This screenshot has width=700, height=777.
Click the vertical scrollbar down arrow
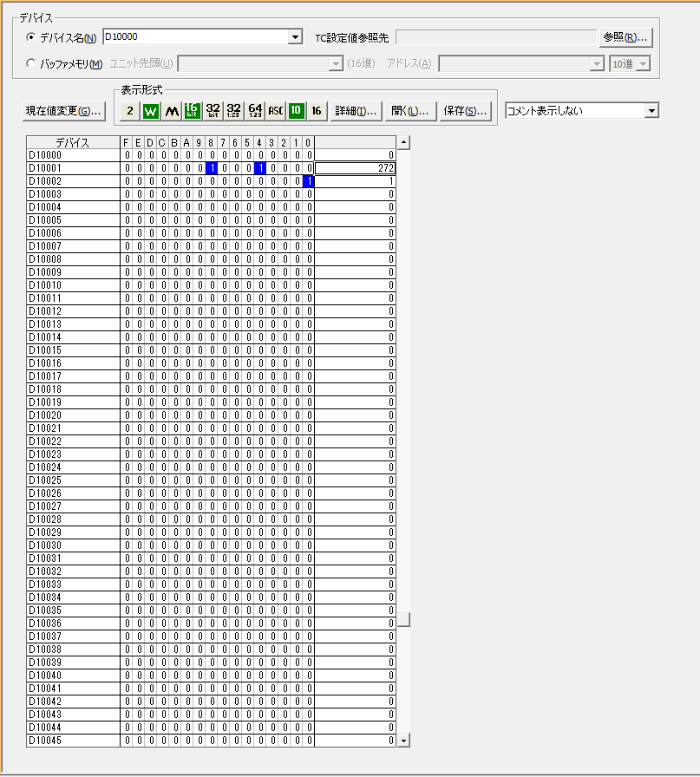(402, 741)
